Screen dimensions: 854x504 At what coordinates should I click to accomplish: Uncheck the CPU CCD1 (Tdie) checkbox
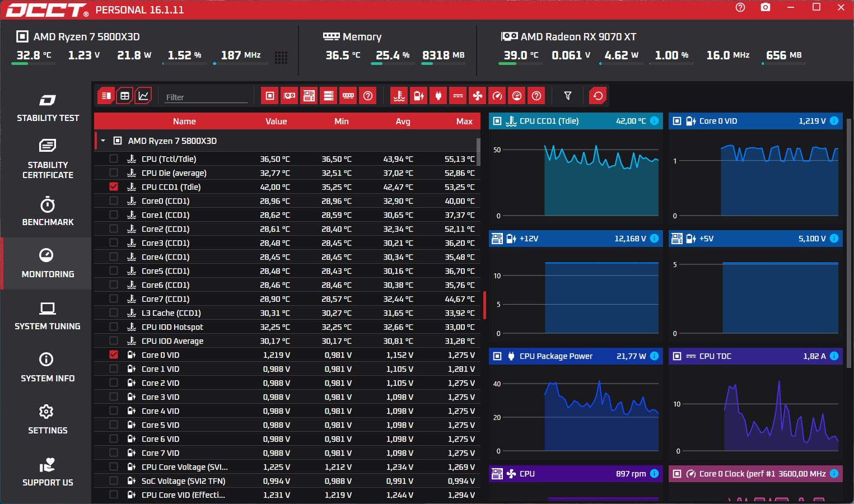114,186
